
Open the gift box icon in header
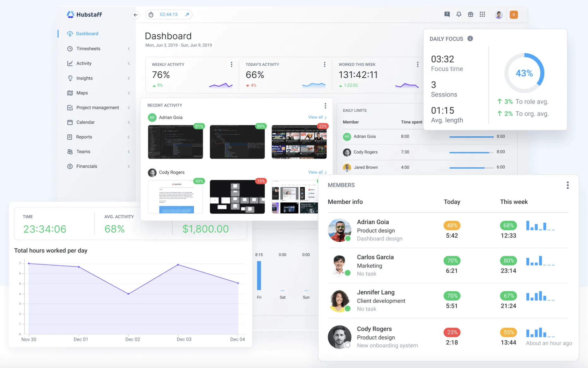471,14
